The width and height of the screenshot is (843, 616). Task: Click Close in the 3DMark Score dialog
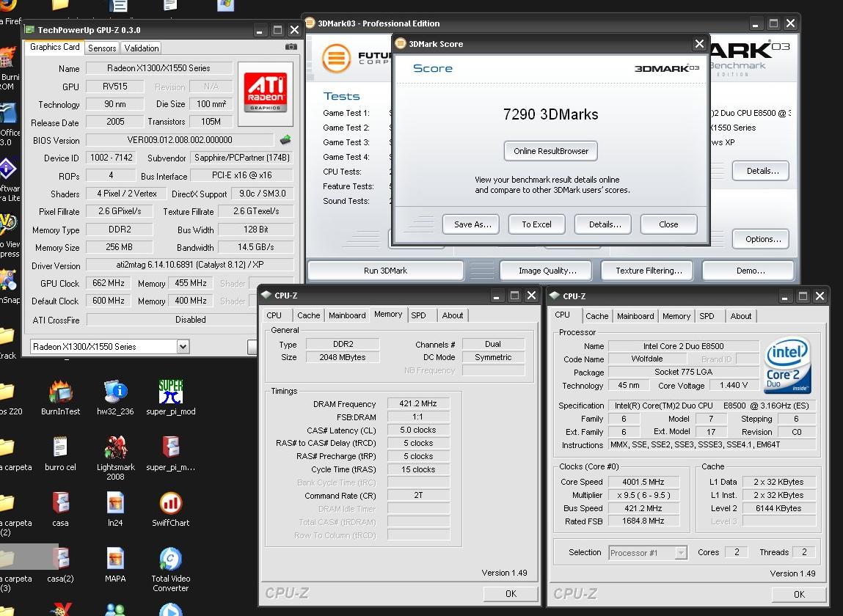669,224
